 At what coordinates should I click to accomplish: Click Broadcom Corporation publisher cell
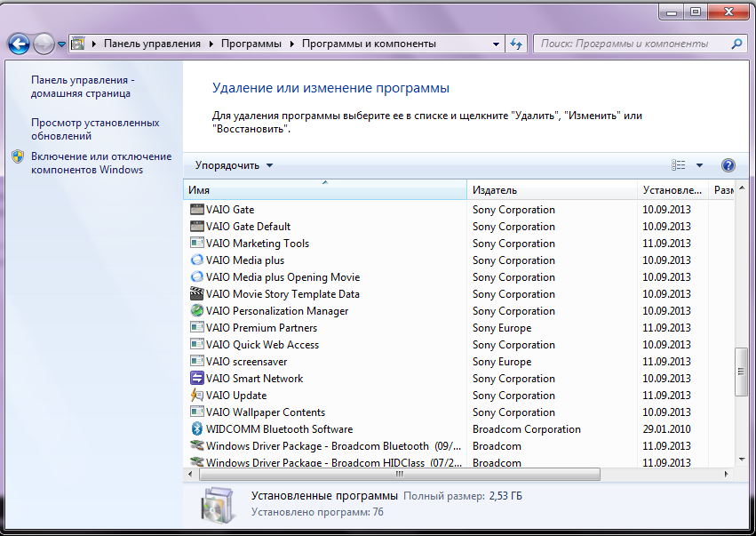pyautogui.click(x=527, y=429)
